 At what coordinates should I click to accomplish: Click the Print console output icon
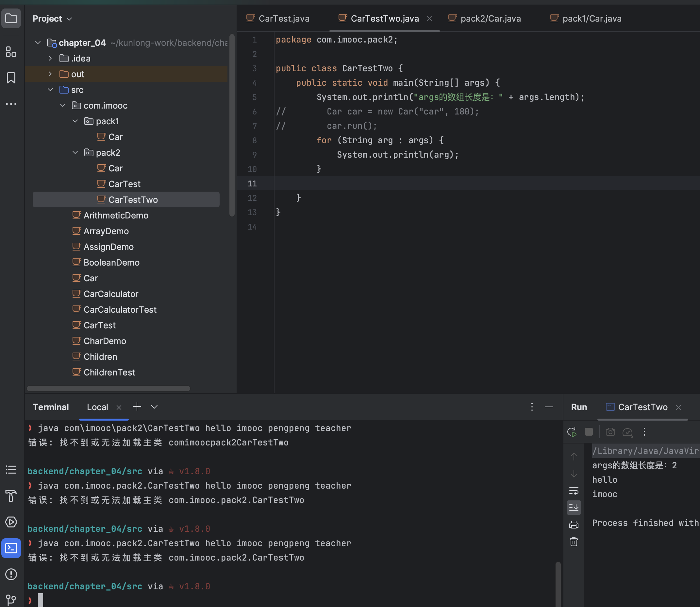coord(574,525)
